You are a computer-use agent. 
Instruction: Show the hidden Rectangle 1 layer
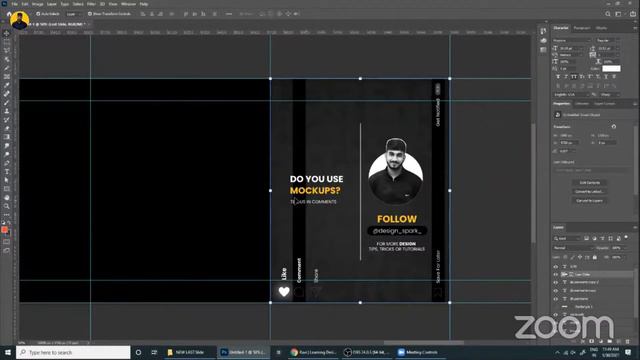click(556, 307)
